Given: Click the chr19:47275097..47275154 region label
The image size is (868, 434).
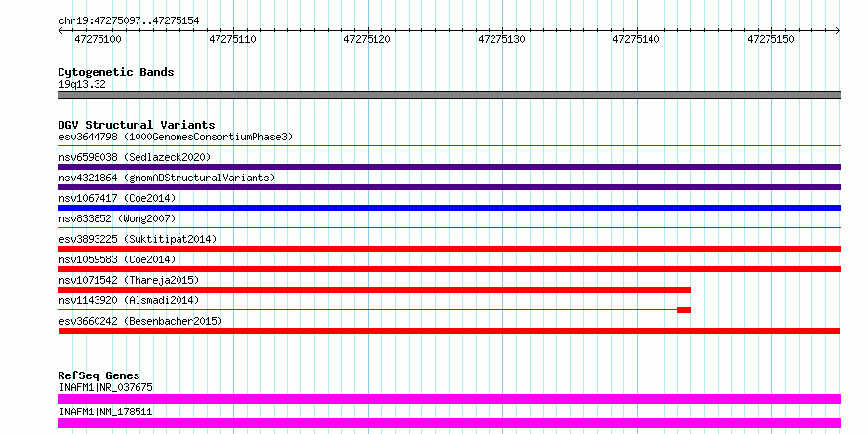Looking at the screenshot, I should click(x=129, y=21).
